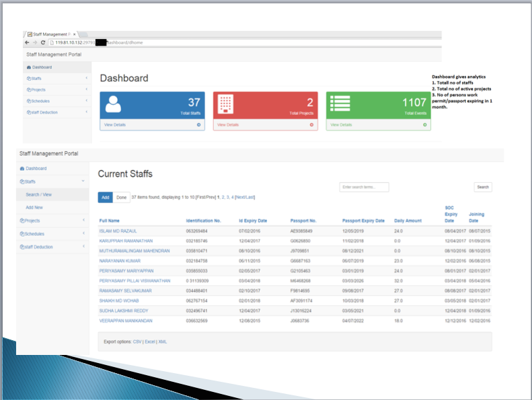Export the staff list as Excel
The image size is (532, 400).
click(x=149, y=342)
